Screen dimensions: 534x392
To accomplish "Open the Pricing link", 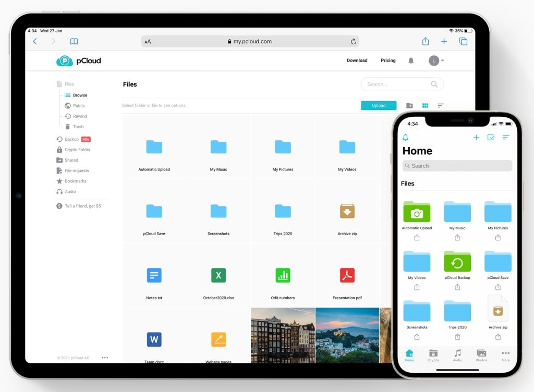I will [x=388, y=60].
